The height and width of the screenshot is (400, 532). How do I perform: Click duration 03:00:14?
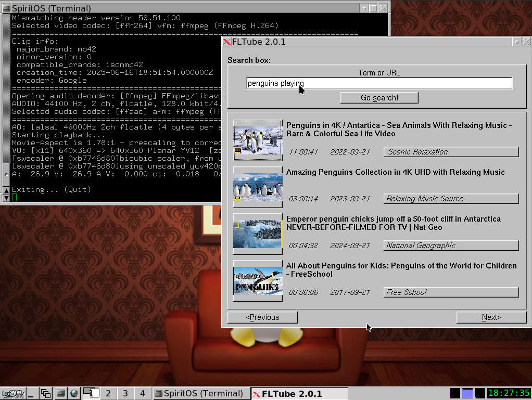tap(303, 199)
